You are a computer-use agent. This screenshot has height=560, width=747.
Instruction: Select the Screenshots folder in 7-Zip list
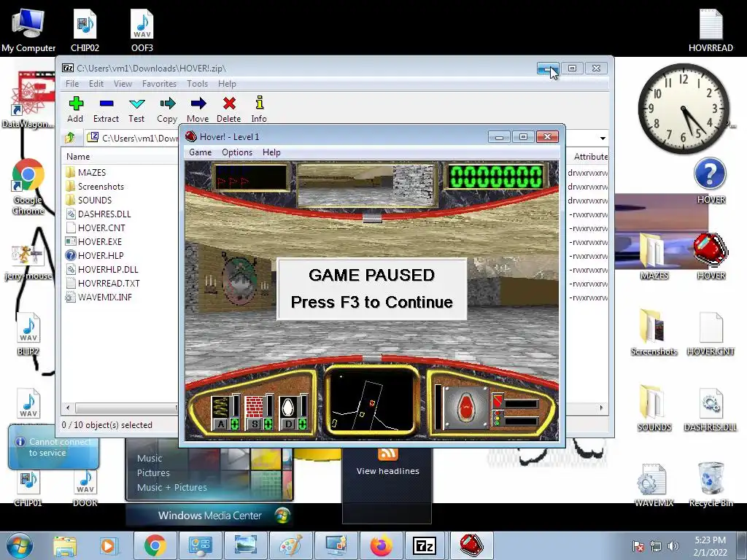point(95,186)
